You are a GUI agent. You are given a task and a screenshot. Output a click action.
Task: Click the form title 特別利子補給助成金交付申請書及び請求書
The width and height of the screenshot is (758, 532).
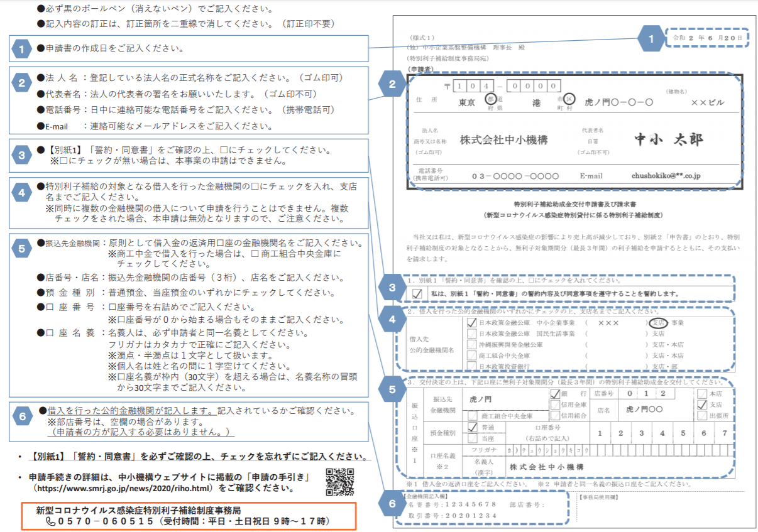click(574, 205)
